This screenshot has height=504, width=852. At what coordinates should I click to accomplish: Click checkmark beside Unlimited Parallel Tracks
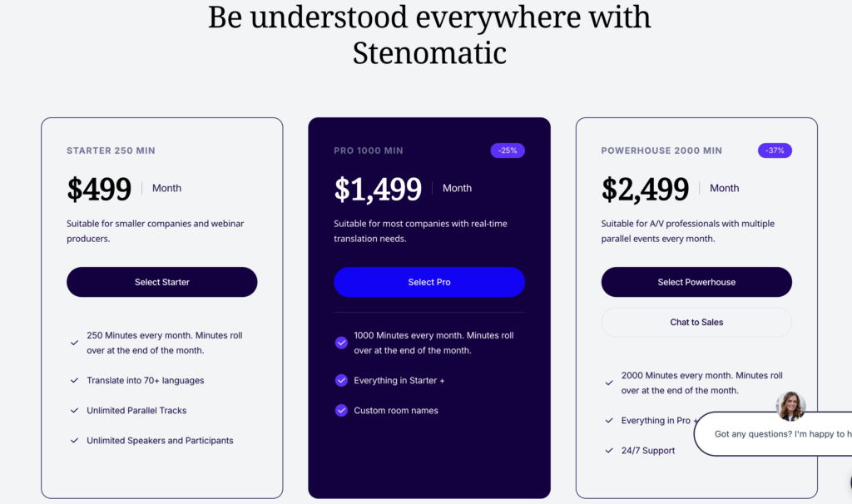pyautogui.click(x=75, y=411)
